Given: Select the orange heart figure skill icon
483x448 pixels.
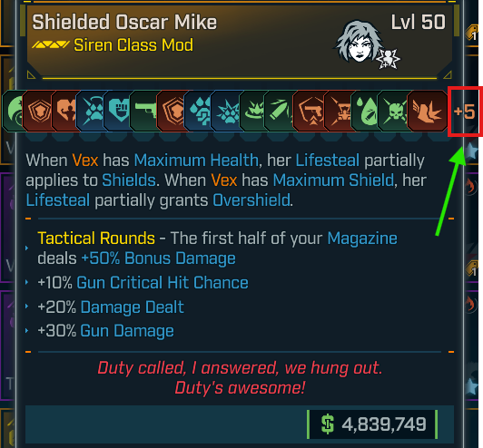Looking at the screenshot, I should (x=66, y=111).
